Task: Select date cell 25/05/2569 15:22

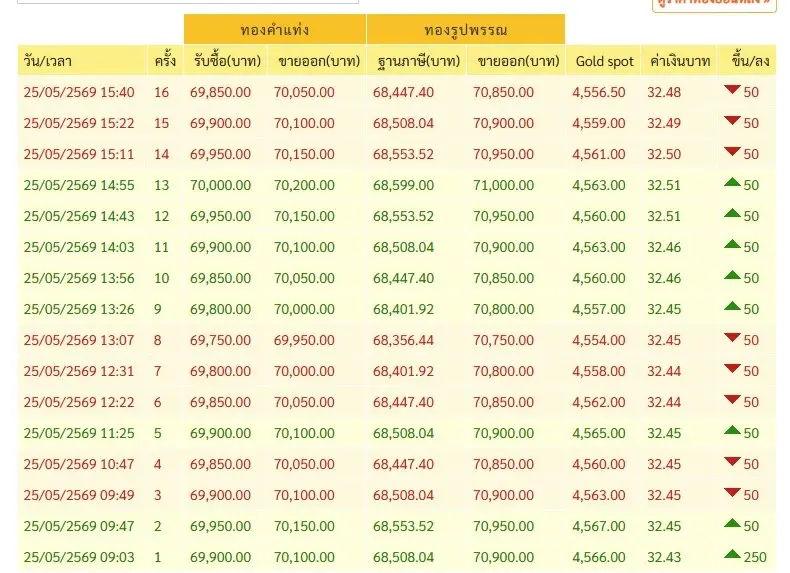Action: pos(79,123)
